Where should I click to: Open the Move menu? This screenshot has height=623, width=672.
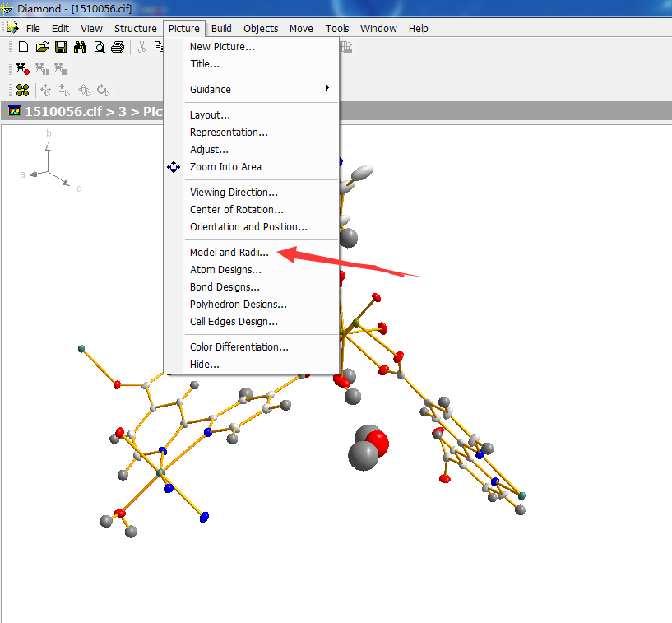click(301, 28)
